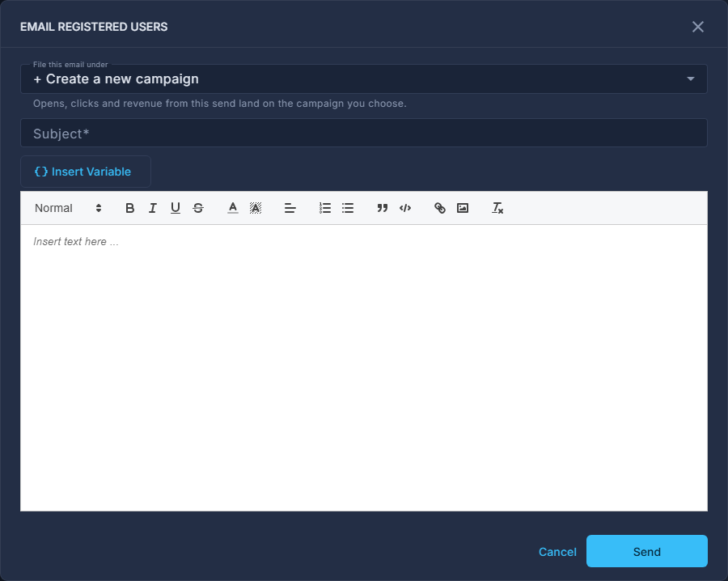Insert an ordered numbered list
Image resolution: width=728 pixels, height=581 pixels.
[325, 208]
